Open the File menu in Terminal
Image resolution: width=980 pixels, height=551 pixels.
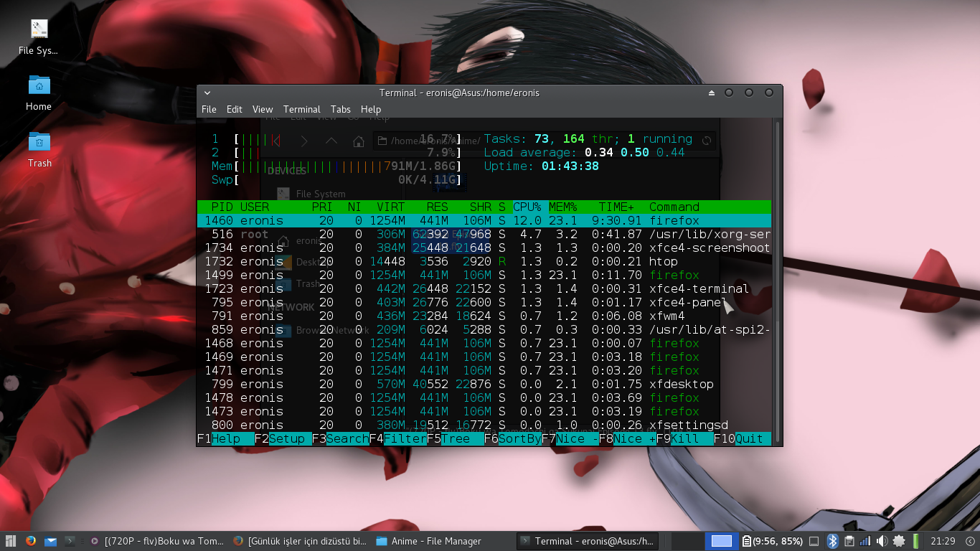point(209,109)
